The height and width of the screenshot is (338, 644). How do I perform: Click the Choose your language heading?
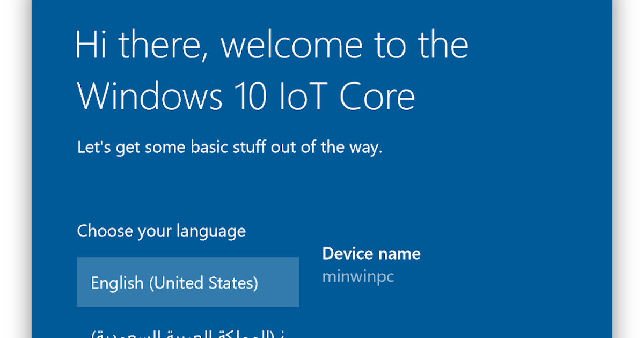tap(161, 231)
